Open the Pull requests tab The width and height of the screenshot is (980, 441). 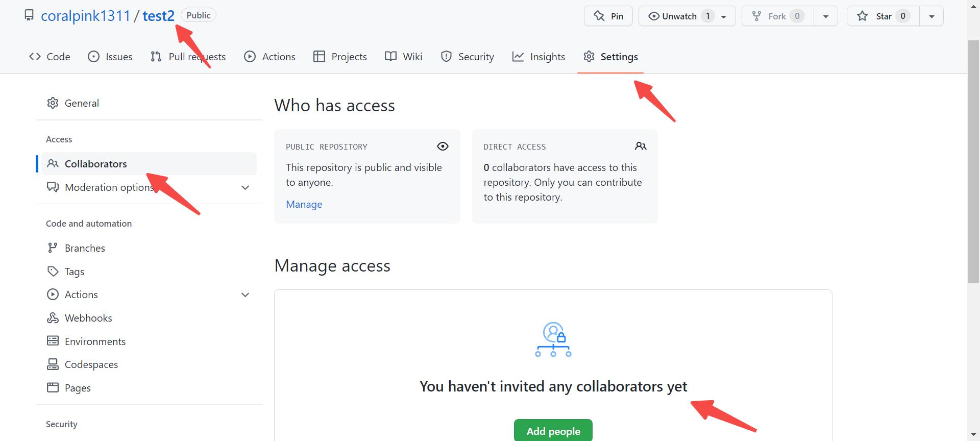[x=188, y=57]
